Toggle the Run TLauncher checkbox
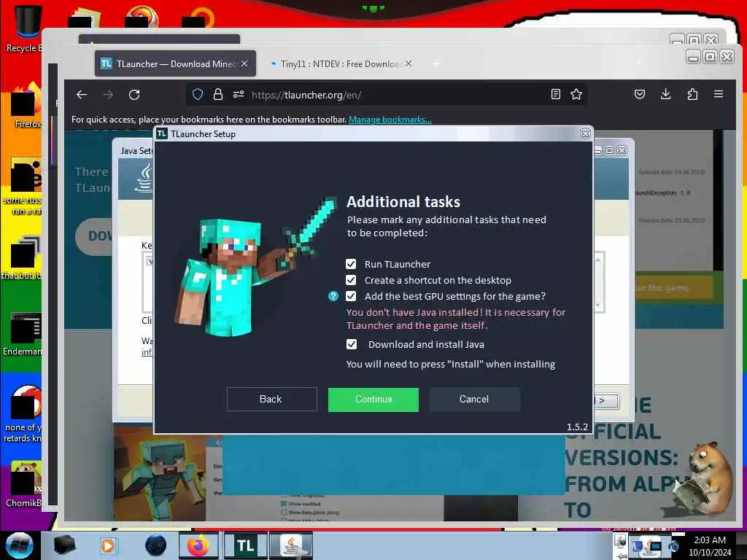This screenshot has width=747, height=560. [x=351, y=264]
